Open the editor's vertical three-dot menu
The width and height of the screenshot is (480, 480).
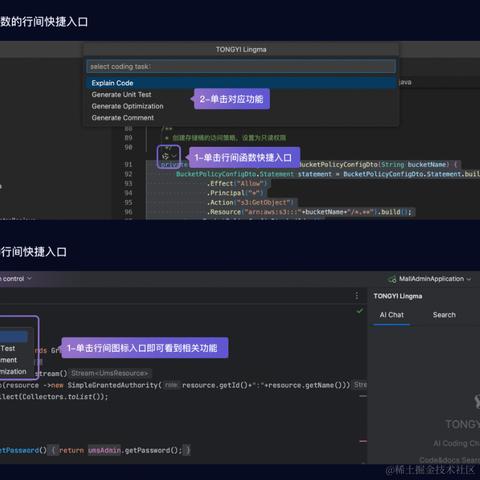coord(357,296)
